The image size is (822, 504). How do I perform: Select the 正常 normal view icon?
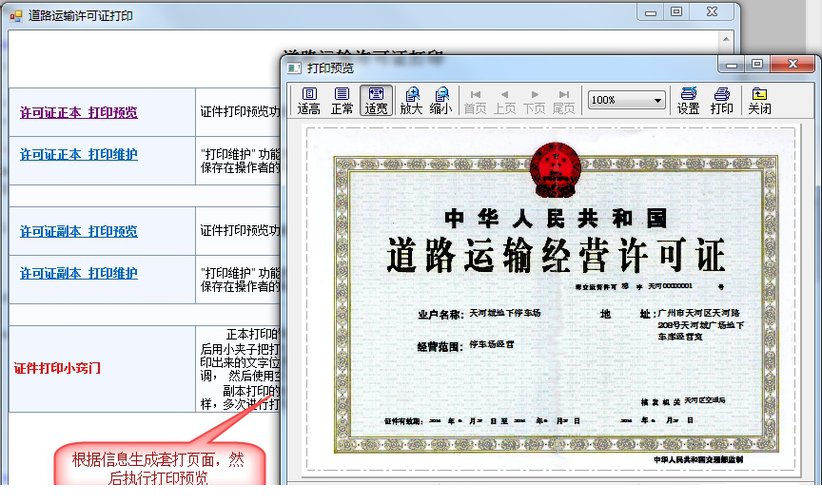[342, 100]
